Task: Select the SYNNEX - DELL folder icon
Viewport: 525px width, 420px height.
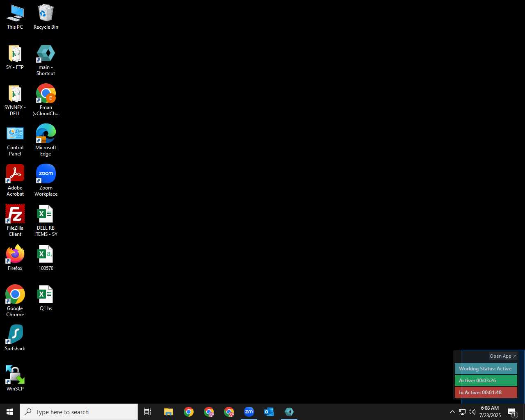Action: pos(15,100)
